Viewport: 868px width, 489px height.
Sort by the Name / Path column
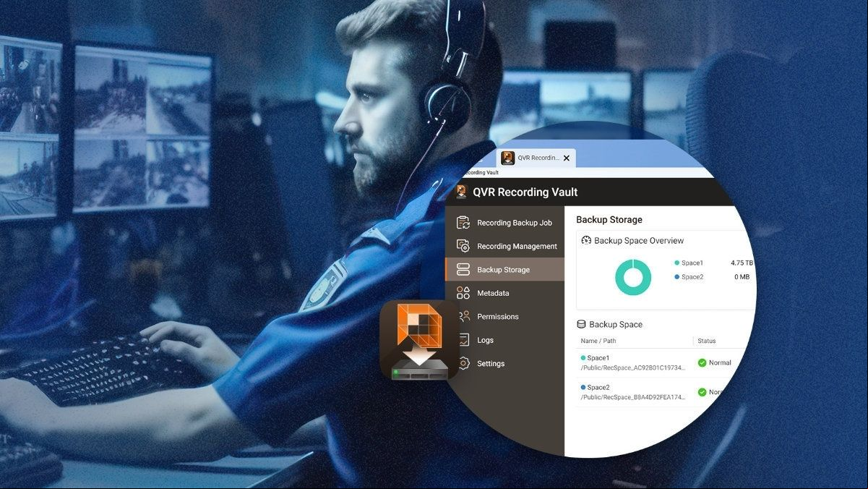pos(598,341)
